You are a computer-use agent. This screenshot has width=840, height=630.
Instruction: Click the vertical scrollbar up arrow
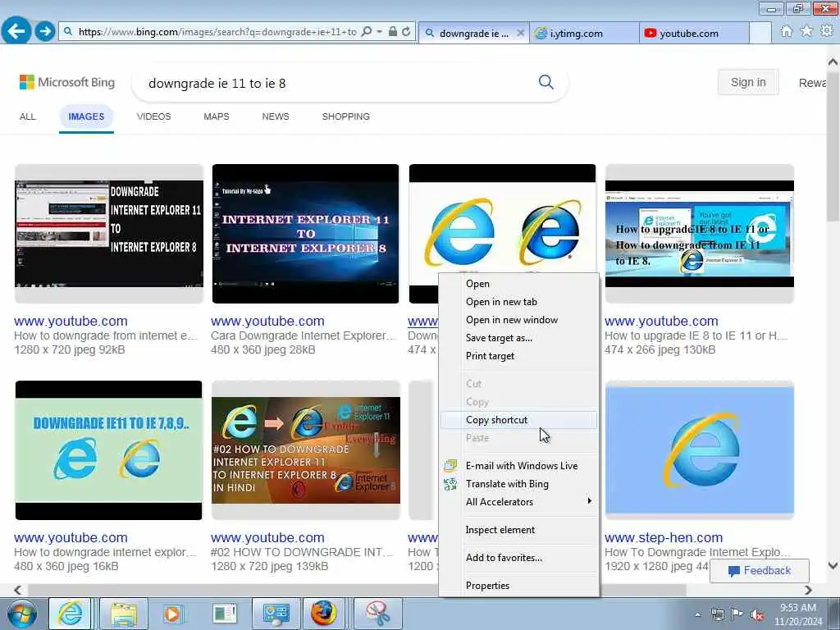[x=833, y=62]
